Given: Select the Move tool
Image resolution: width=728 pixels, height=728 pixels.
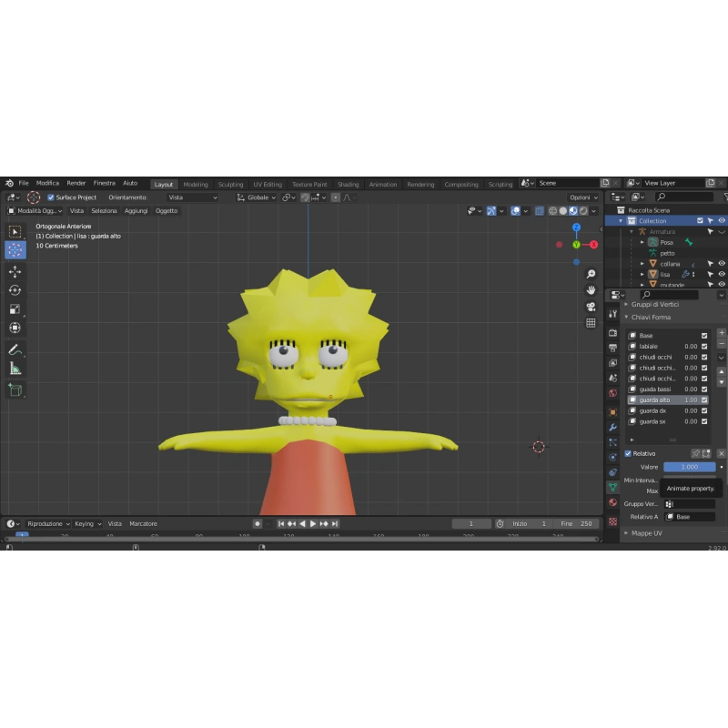Looking at the screenshot, I should click(x=15, y=271).
